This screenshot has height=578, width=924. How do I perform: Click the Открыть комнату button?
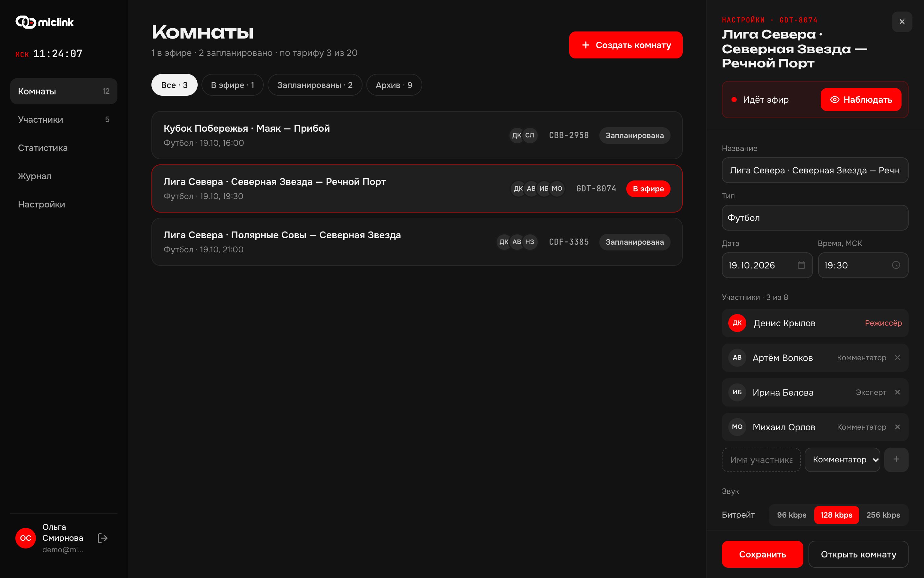(x=858, y=554)
